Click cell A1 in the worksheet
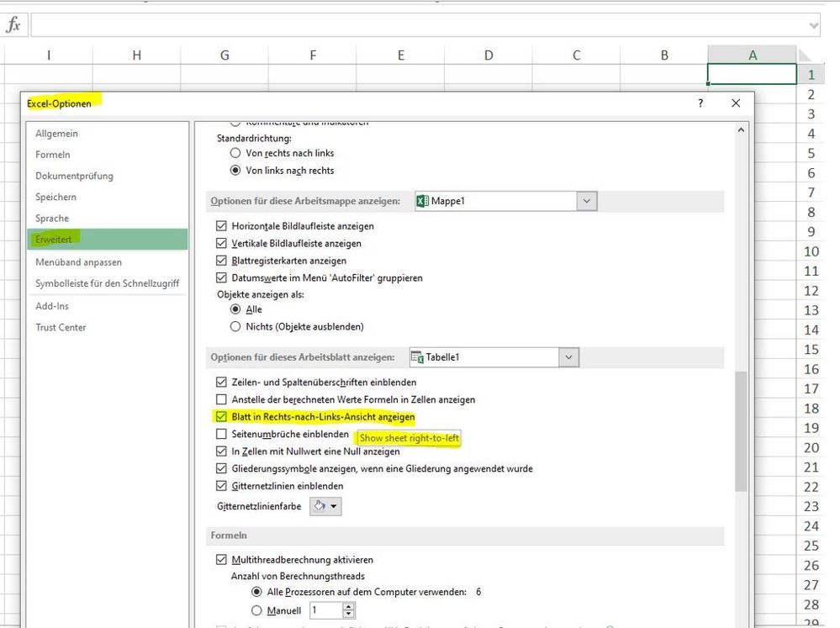This screenshot has width=840, height=628. [x=753, y=74]
